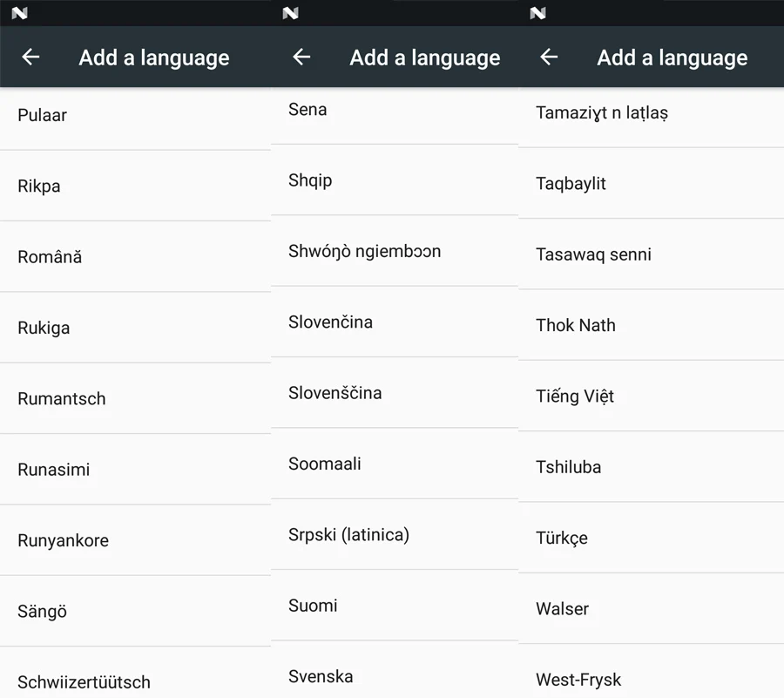Image resolution: width=784 pixels, height=698 pixels.
Task: Choose Slovenčina from the list
Action: 395,322
